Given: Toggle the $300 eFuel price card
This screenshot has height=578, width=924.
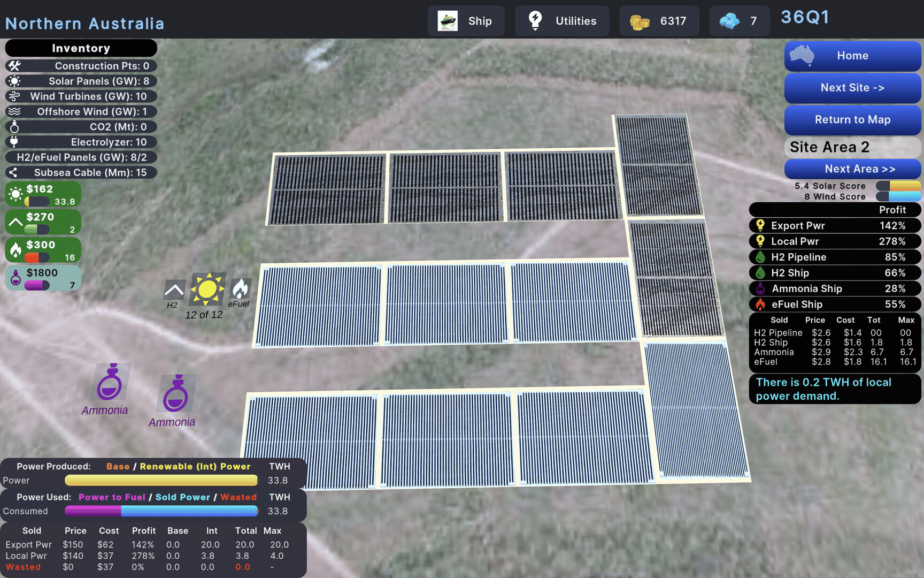Looking at the screenshot, I should pyautogui.click(x=43, y=250).
